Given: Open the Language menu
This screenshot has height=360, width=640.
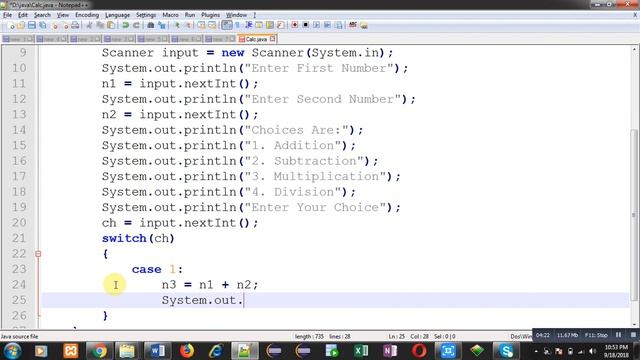Looking at the screenshot, I should click(117, 15).
